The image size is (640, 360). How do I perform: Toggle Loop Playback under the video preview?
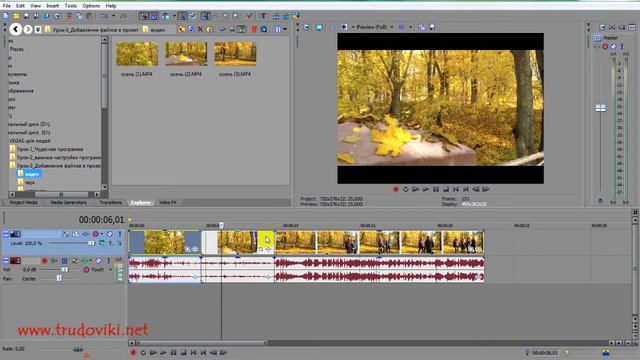406,189
